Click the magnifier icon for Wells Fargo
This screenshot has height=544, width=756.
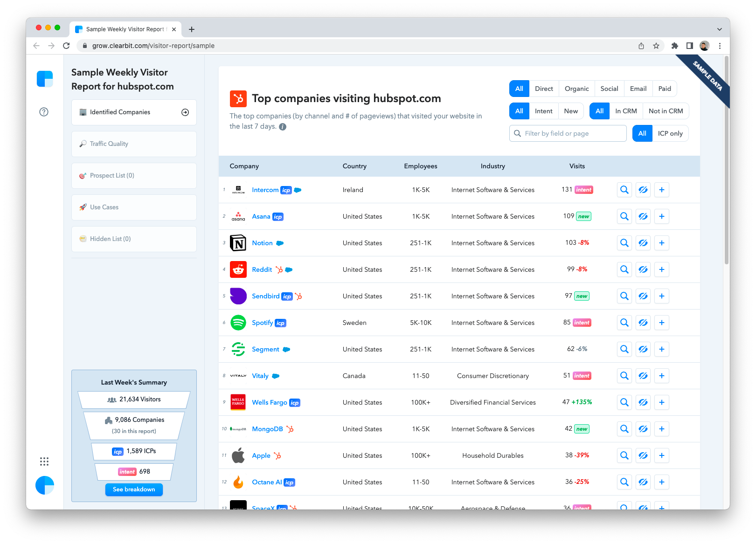pos(624,402)
